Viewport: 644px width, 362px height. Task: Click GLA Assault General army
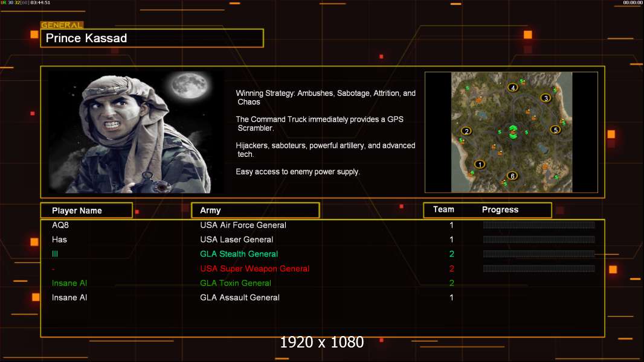pyautogui.click(x=240, y=297)
